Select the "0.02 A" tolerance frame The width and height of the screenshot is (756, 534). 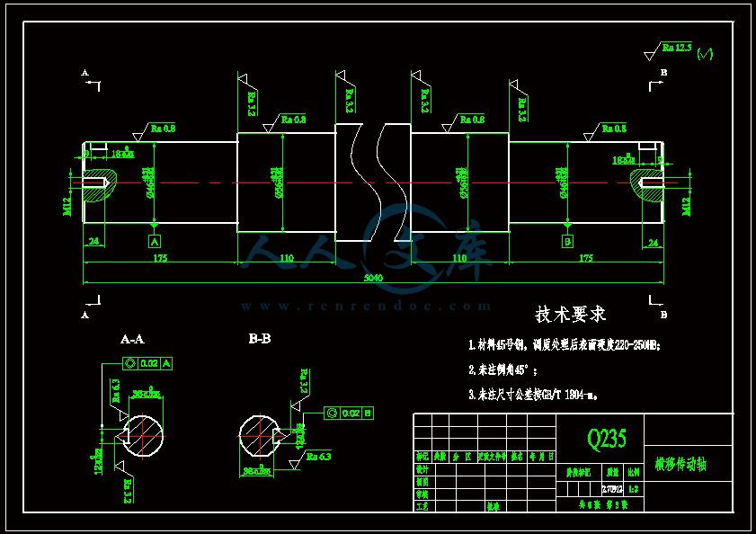147,363
